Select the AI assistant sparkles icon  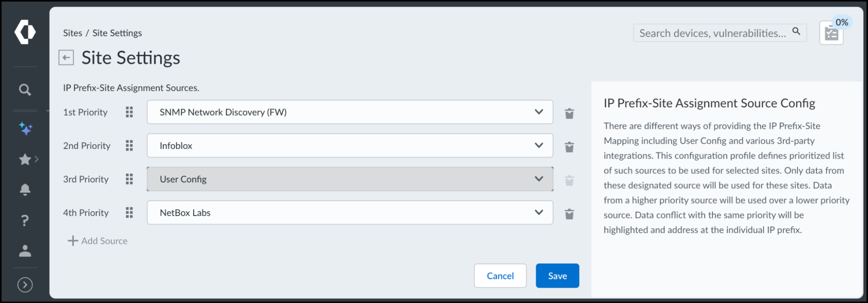pos(25,128)
